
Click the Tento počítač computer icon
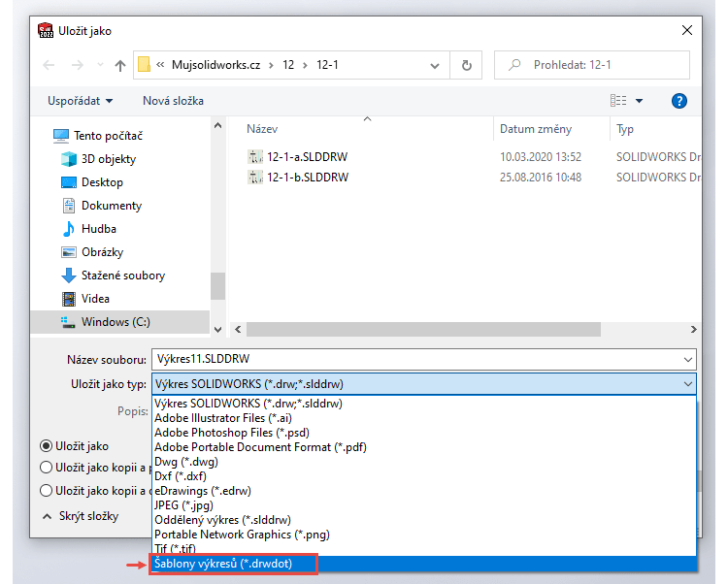point(61,136)
